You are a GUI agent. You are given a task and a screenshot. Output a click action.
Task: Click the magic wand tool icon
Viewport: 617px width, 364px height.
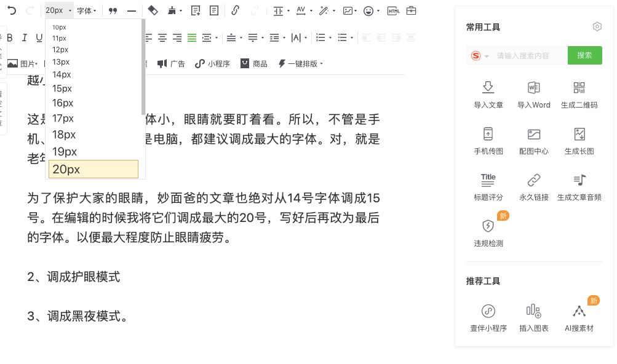tap(324, 10)
